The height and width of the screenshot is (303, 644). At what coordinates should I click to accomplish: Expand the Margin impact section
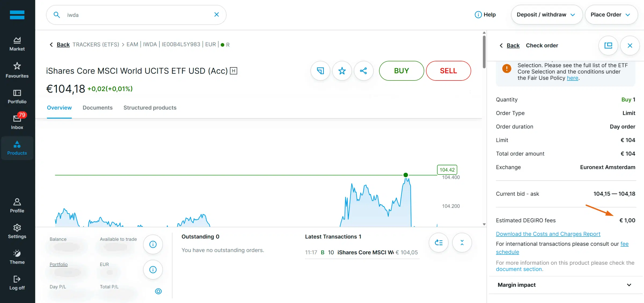pos(566,285)
